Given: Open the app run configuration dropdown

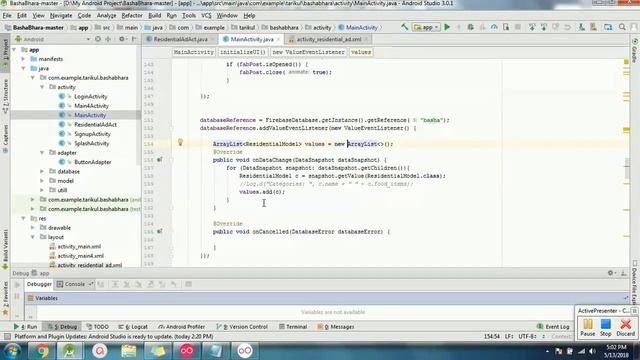Looking at the screenshot, I should [x=426, y=27].
